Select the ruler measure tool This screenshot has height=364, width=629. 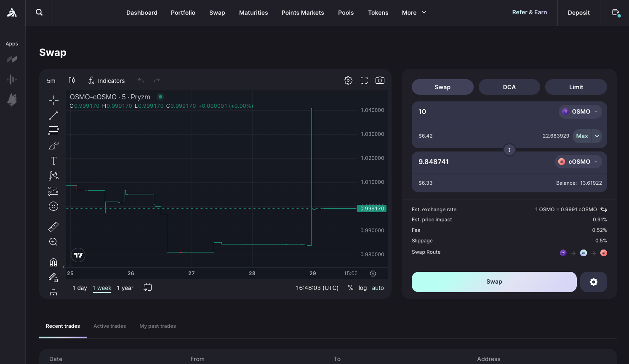tap(53, 227)
